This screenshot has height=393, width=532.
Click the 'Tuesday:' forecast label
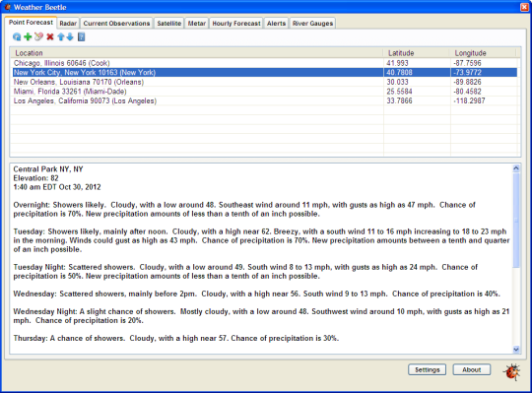click(30, 231)
